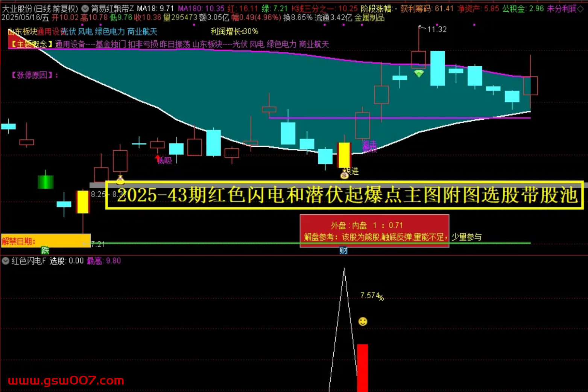Click the MA180: 10.35 value
The height and width of the screenshot is (392, 588).
(201, 8)
